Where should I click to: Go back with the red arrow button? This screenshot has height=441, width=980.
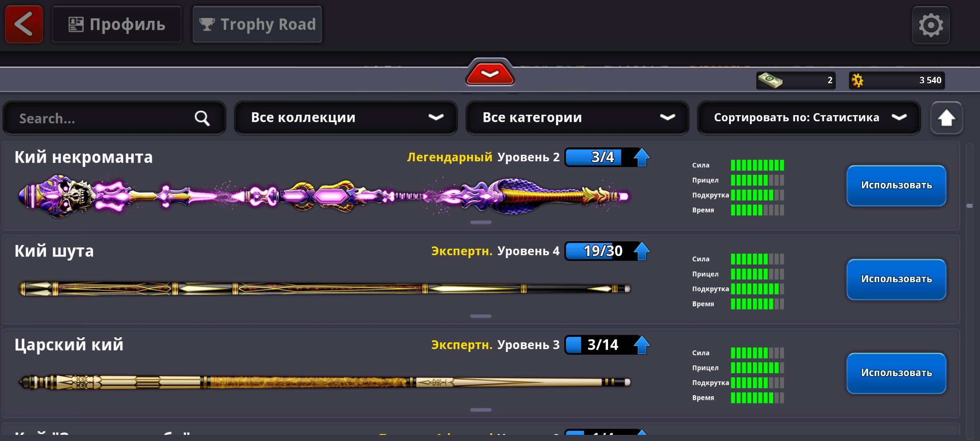(x=24, y=24)
